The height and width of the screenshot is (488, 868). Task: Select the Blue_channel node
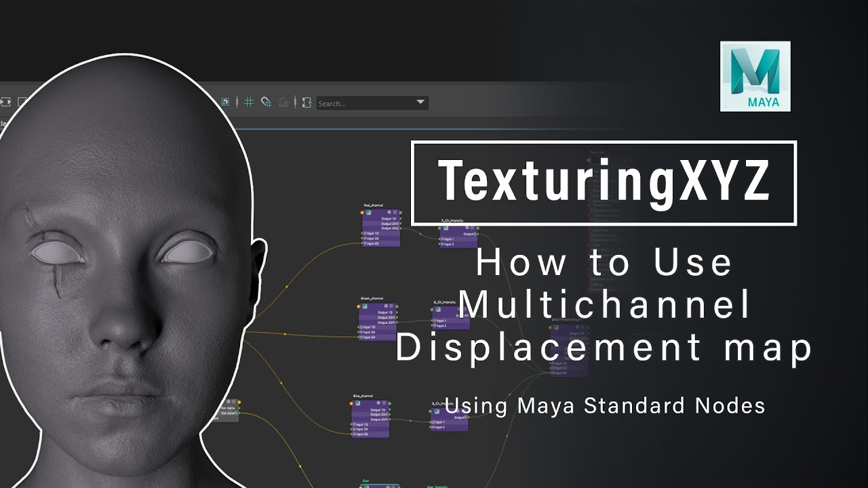click(x=370, y=418)
